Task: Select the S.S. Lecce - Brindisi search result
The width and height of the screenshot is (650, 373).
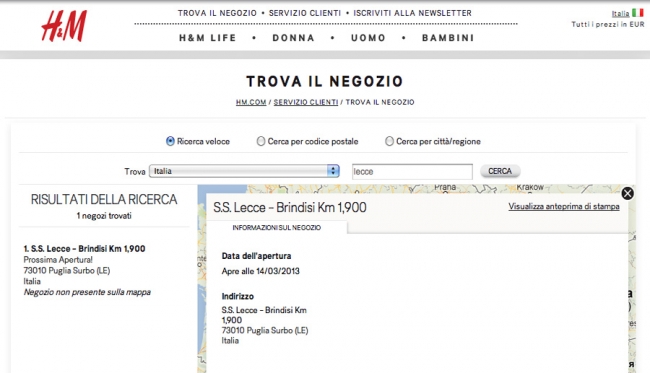Action: point(85,249)
